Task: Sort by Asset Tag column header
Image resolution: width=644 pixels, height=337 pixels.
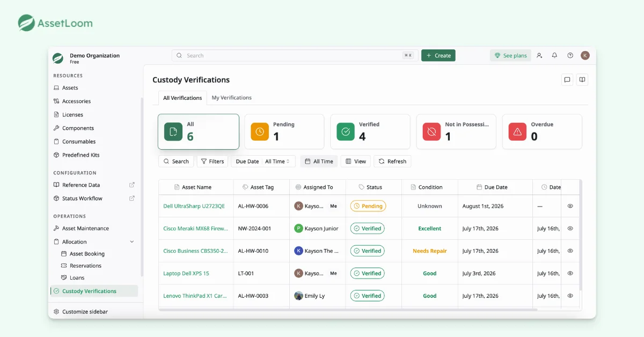Action: pos(261,187)
